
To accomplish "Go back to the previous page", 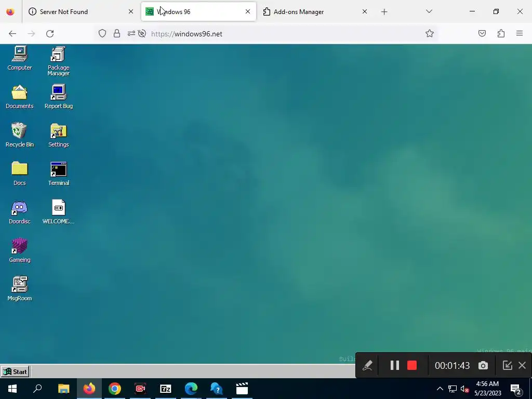I will pos(12,34).
